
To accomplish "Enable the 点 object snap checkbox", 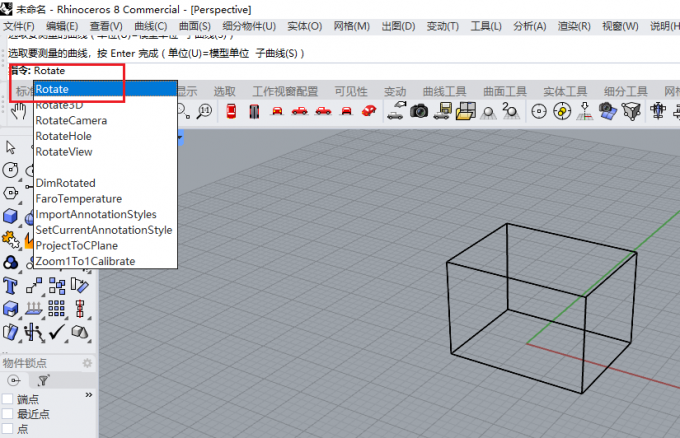I will (7, 428).
